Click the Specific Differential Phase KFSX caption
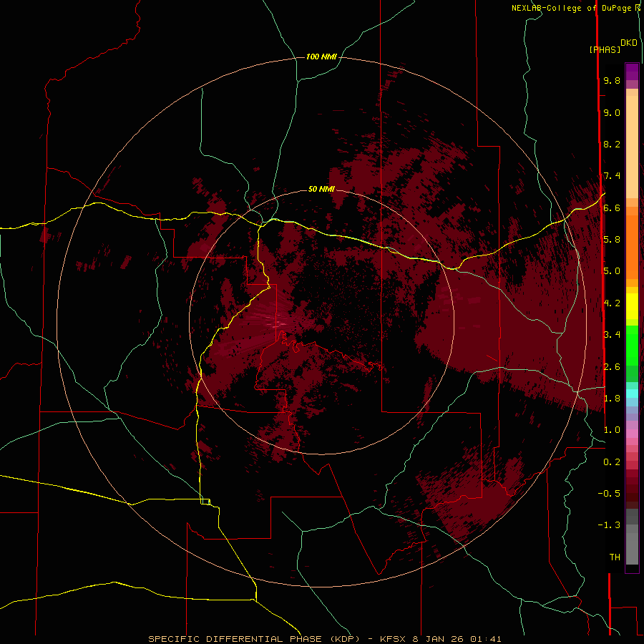Image resolution: width=644 pixels, height=644 pixels. pyautogui.click(x=324, y=639)
